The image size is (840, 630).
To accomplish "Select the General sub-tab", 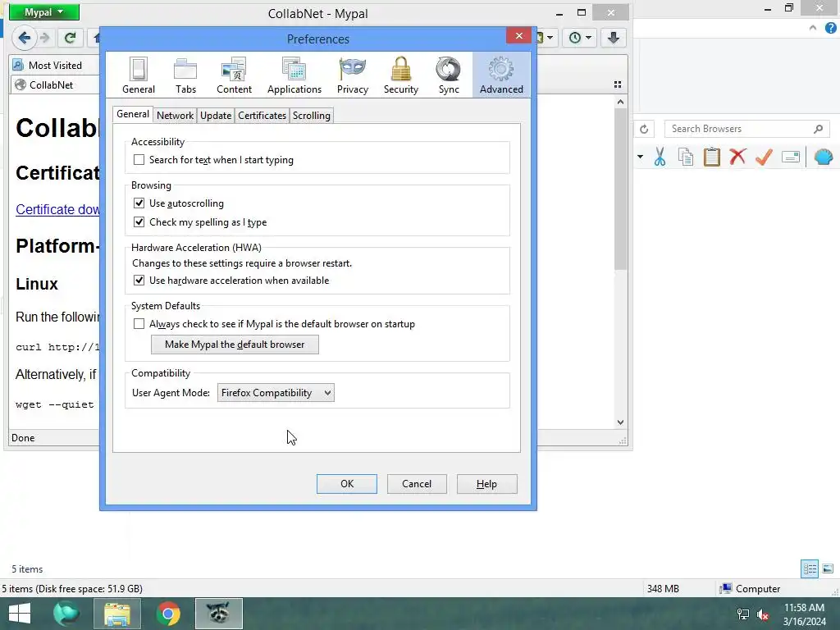I will pos(133,114).
